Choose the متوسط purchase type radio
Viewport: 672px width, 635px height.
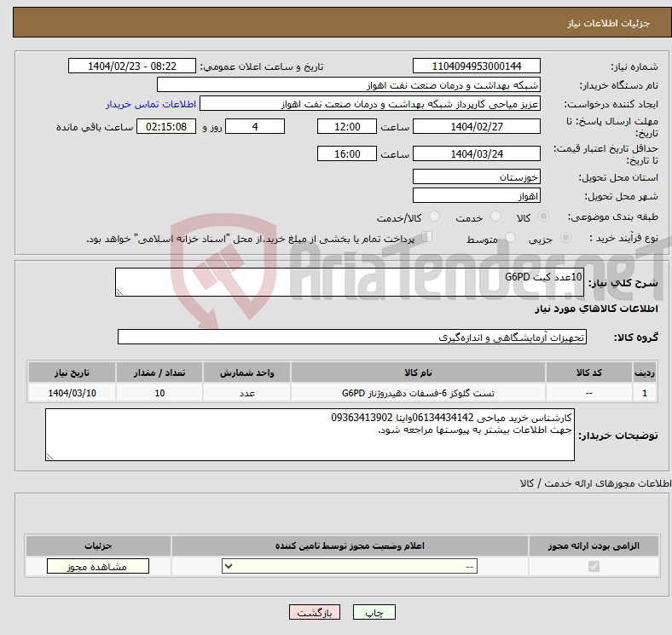coord(510,237)
